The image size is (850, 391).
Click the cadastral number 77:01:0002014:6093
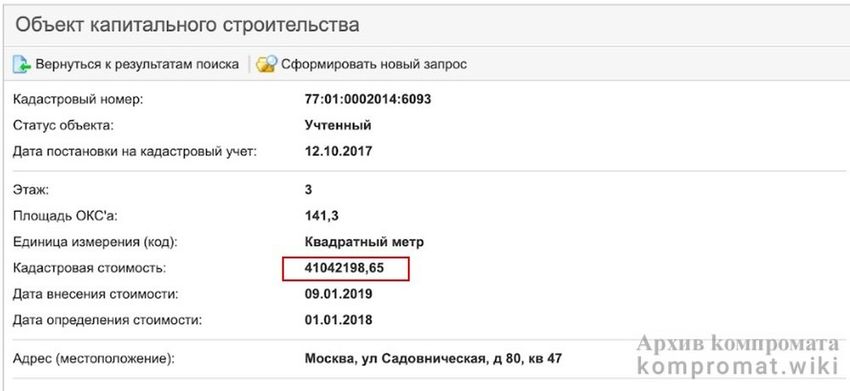point(368,100)
